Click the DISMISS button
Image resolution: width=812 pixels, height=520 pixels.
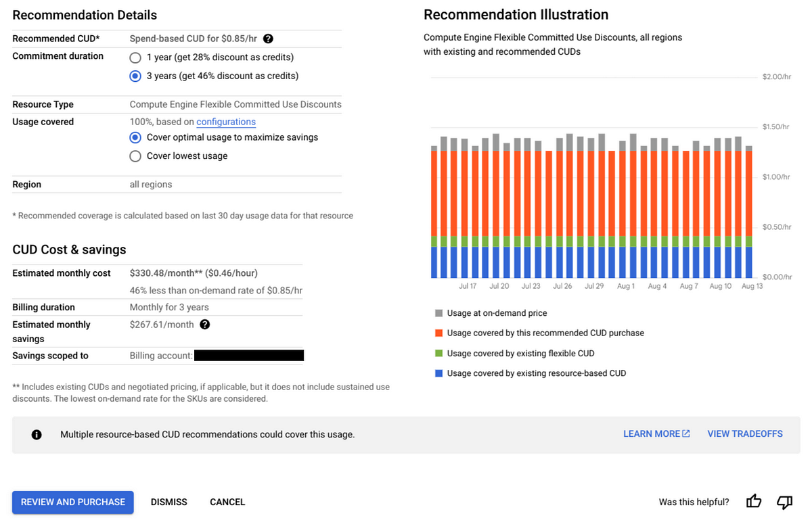pos(168,502)
